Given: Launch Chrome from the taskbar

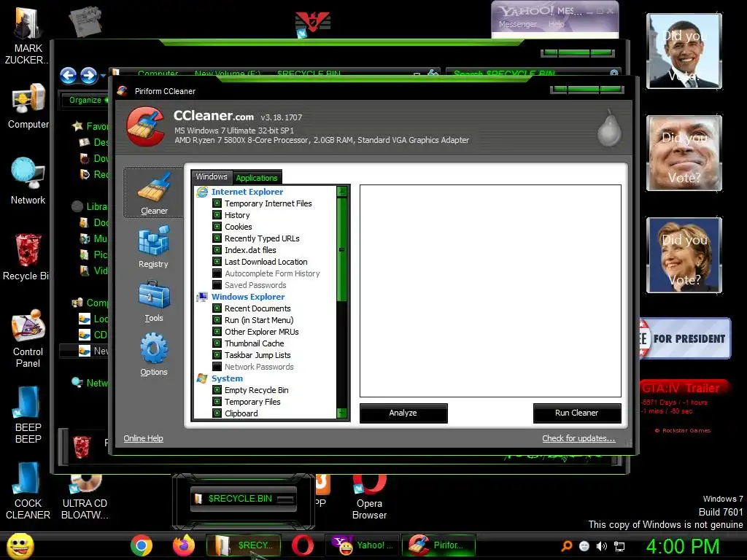Looking at the screenshot, I should [x=142, y=545].
